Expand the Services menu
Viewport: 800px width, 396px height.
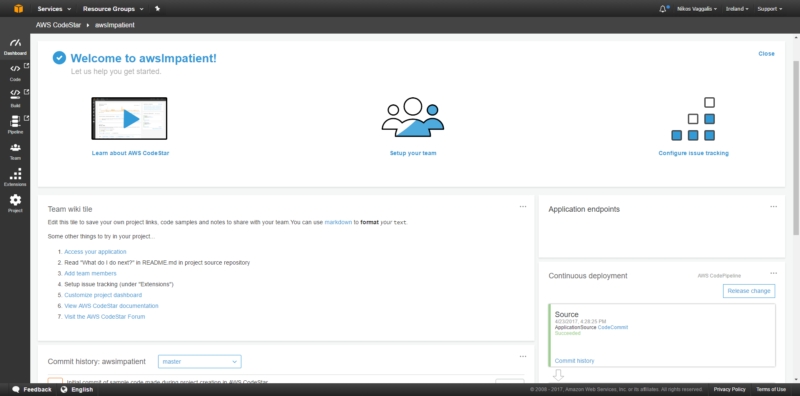pos(54,9)
